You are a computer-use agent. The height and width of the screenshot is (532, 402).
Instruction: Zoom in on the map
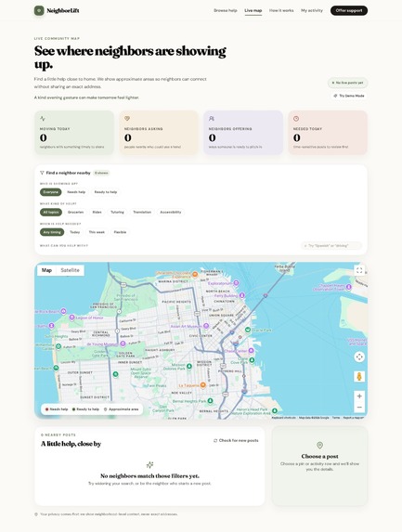click(x=359, y=396)
